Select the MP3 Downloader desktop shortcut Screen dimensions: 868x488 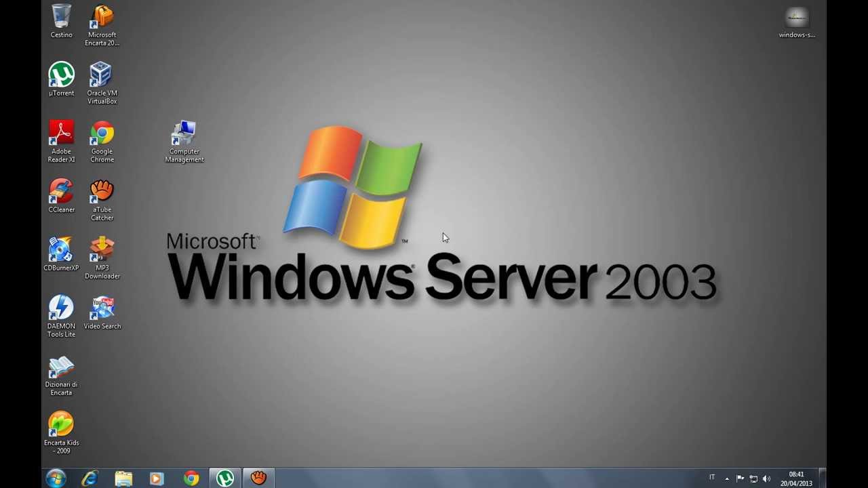point(102,258)
